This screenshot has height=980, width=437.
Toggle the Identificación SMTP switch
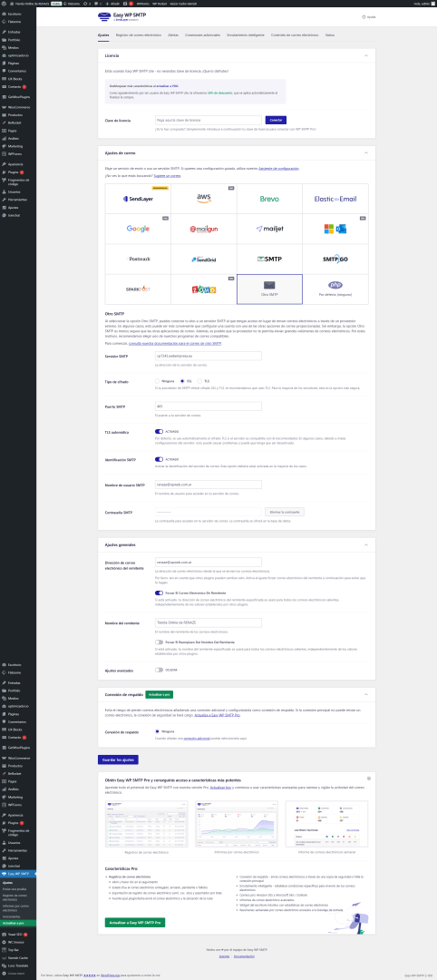(159, 459)
